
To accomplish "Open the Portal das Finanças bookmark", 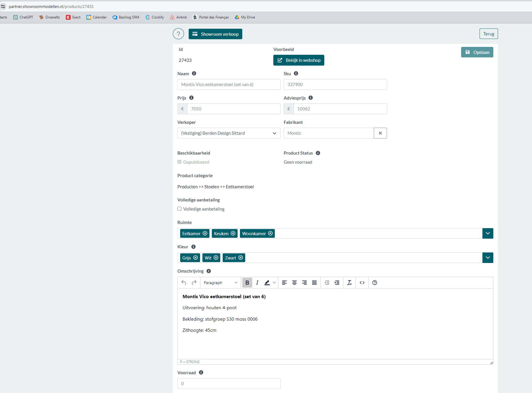I will (211, 17).
